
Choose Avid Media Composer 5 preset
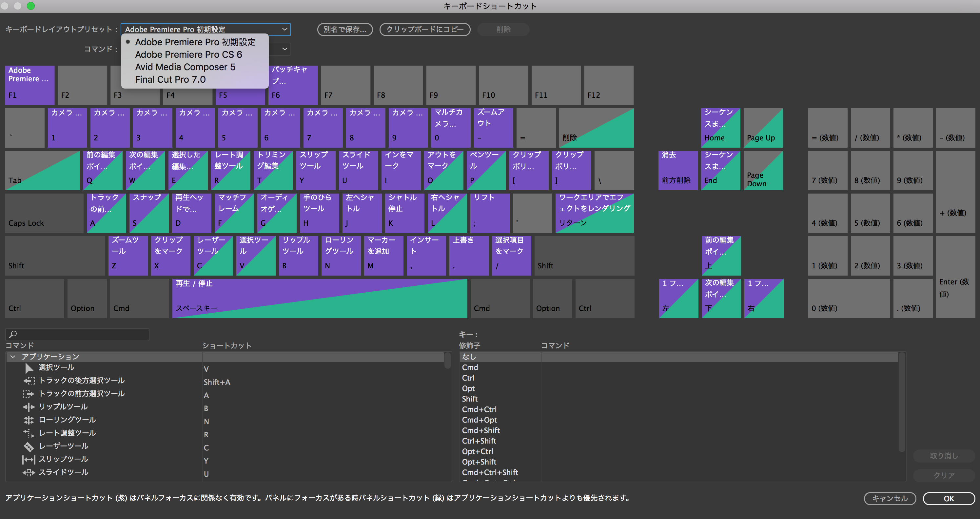pyautogui.click(x=185, y=67)
